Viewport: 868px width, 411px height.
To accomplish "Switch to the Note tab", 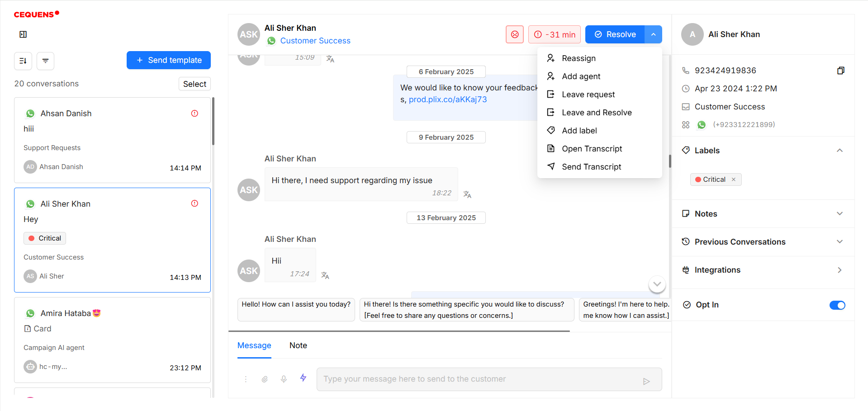I will click(298, 346).
